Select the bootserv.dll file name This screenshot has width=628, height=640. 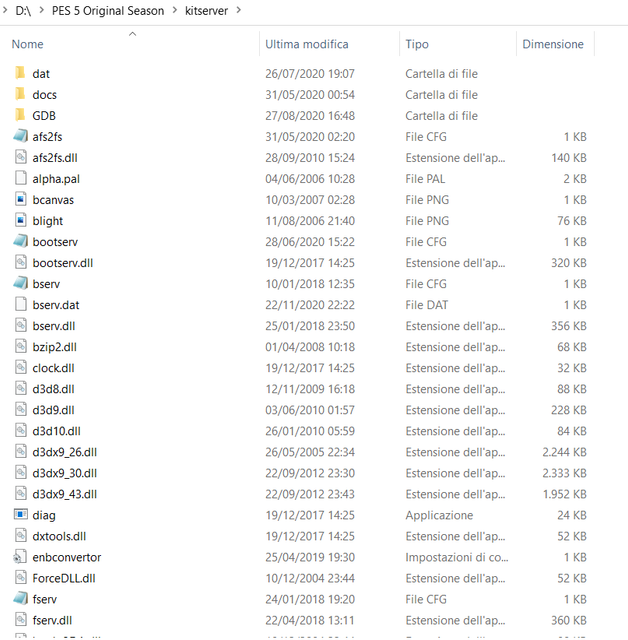click(x=62, y=263)
